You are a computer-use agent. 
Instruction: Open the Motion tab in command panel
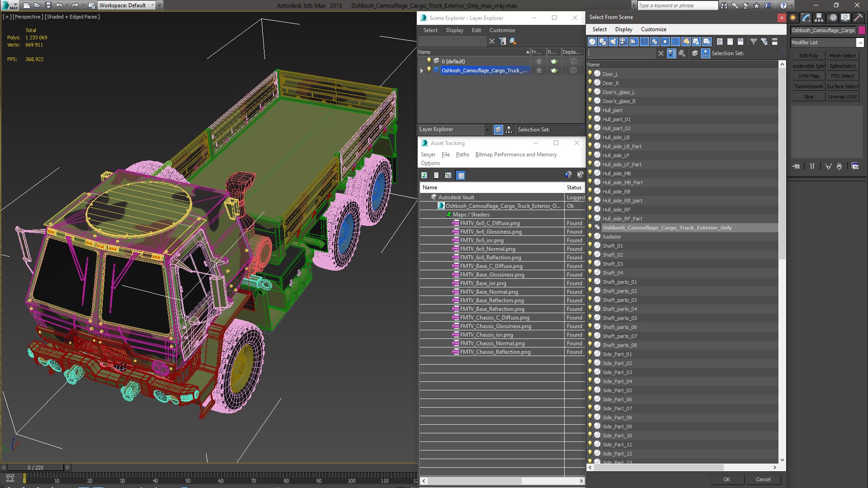[833, 18]
